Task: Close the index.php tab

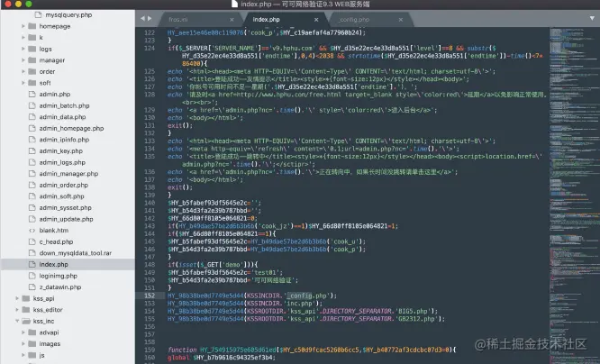Action: 316,20
